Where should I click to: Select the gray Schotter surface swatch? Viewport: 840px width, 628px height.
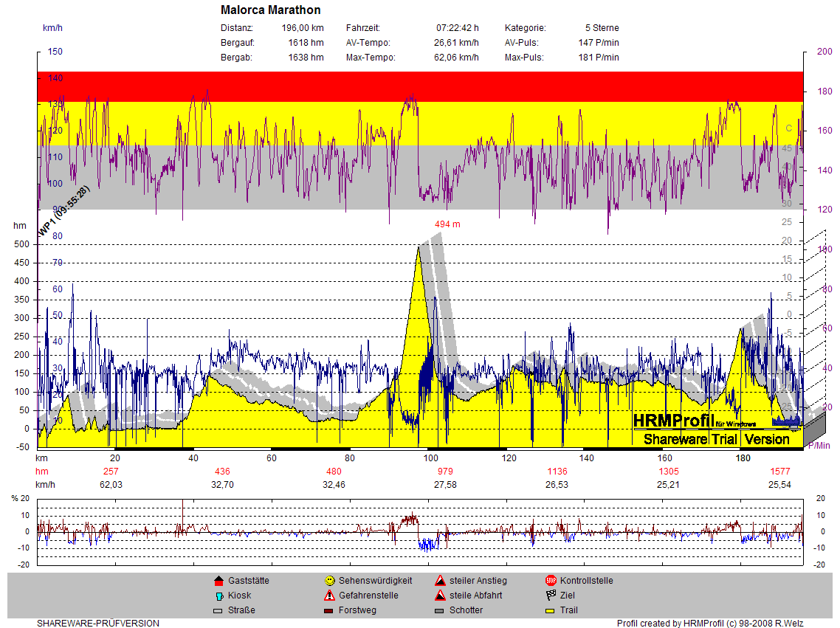[x=440, y=611]
